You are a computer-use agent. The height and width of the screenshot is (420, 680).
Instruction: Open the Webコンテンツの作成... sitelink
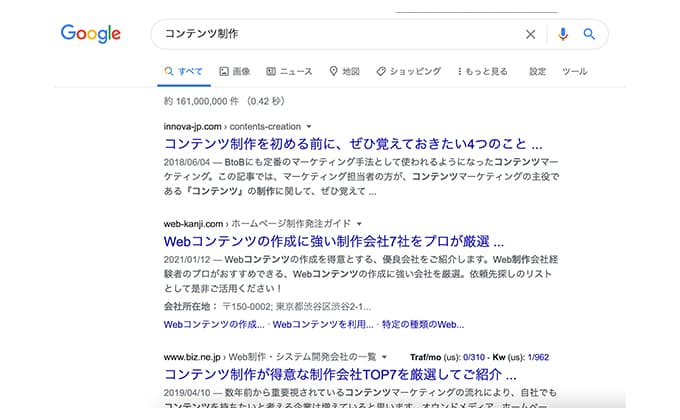[214, 325]
